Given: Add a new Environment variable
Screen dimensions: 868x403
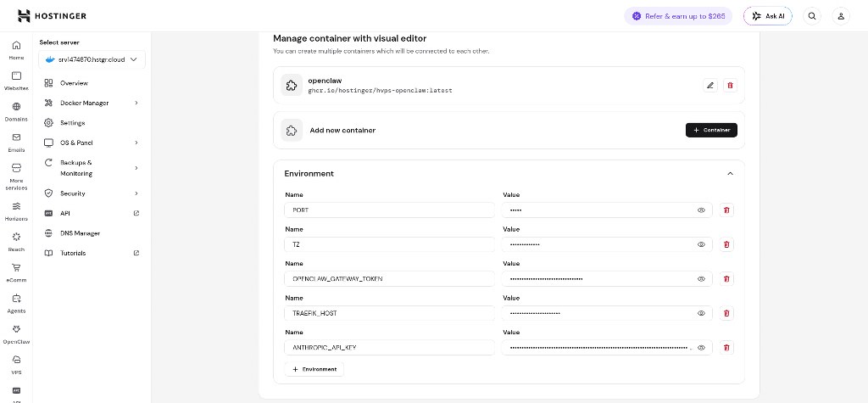Looking at the screenshot, I should [x=314, y=369].
